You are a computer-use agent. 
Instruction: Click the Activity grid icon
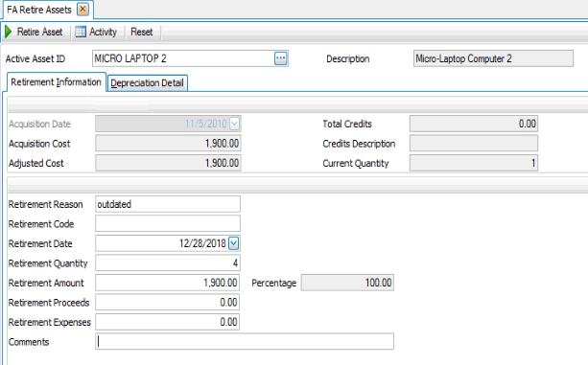tap(81, 32)
